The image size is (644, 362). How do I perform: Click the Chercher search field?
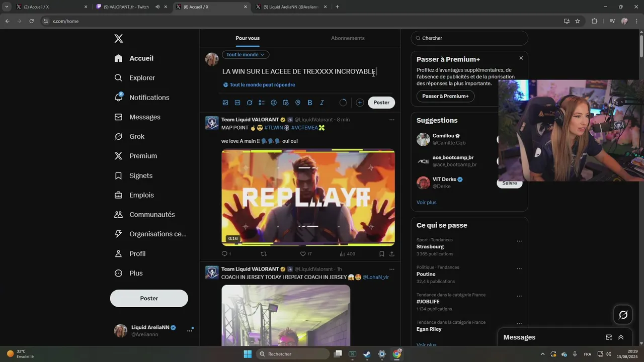coord(469,38)
